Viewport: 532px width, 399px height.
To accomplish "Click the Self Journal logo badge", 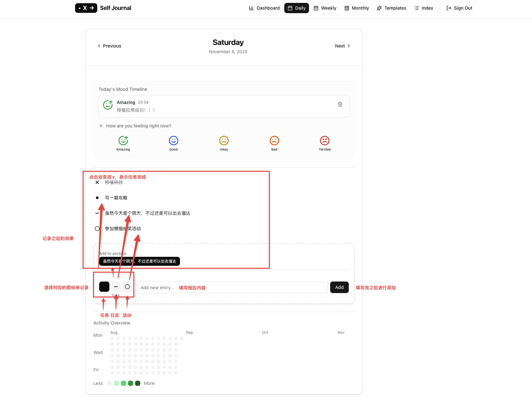I will click(x=86, y=8).
